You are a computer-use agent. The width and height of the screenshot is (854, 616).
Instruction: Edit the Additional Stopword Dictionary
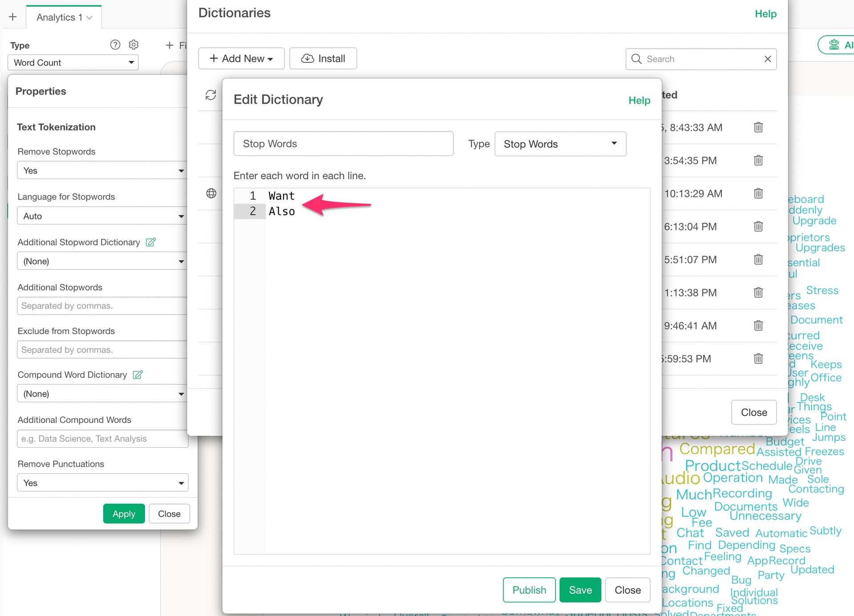pyautogui.click(x=151, y=242)
